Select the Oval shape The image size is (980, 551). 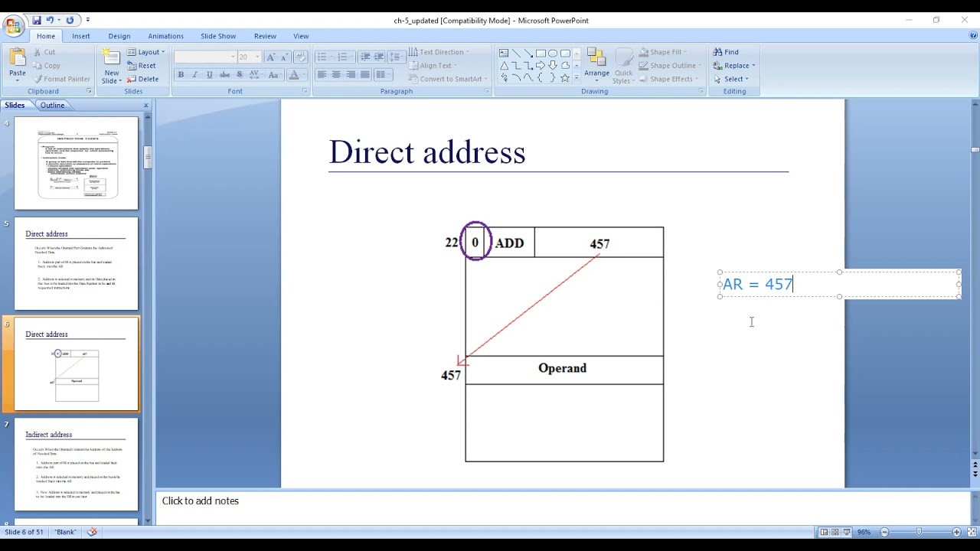pos(553,54)
